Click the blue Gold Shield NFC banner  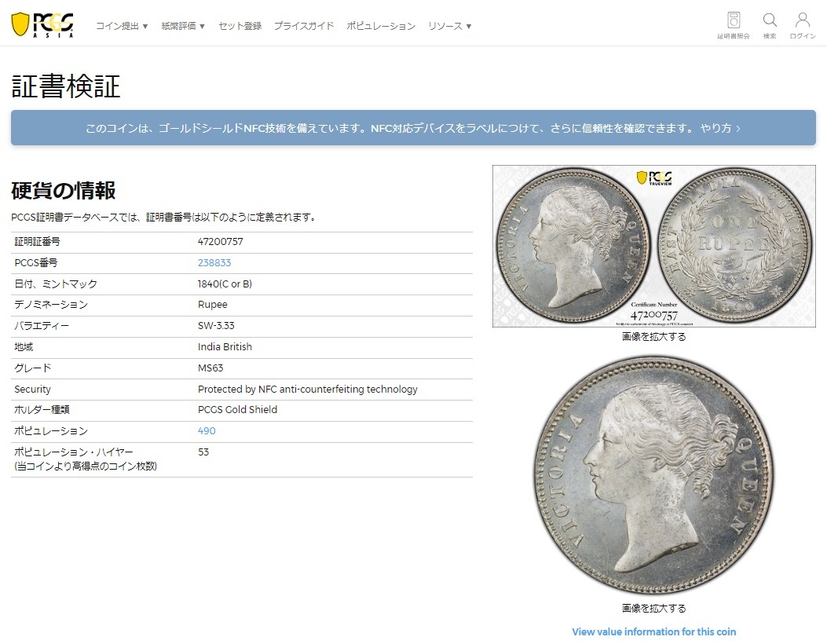click(413, 128)
